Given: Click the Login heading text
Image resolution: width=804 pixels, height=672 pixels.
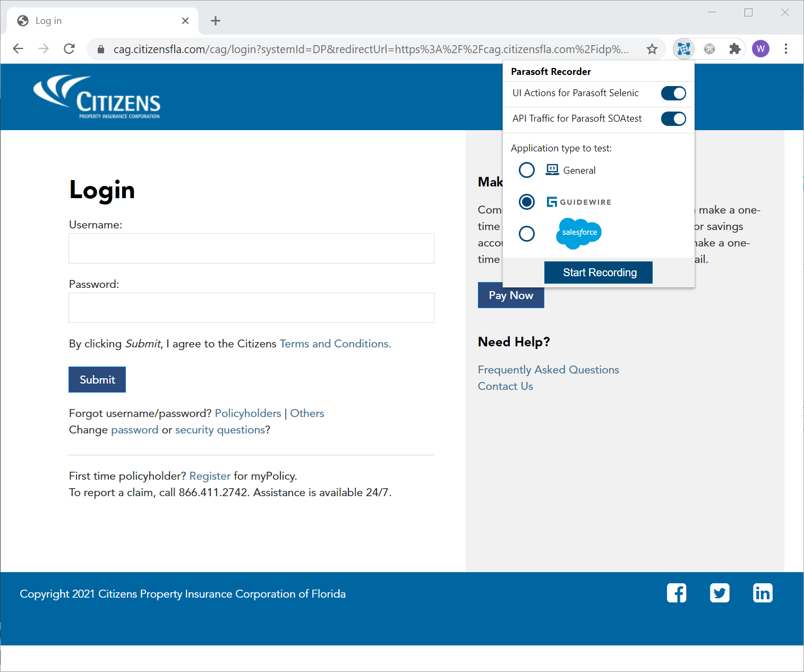Looking at the screenshot, I should tap(102, 190).
